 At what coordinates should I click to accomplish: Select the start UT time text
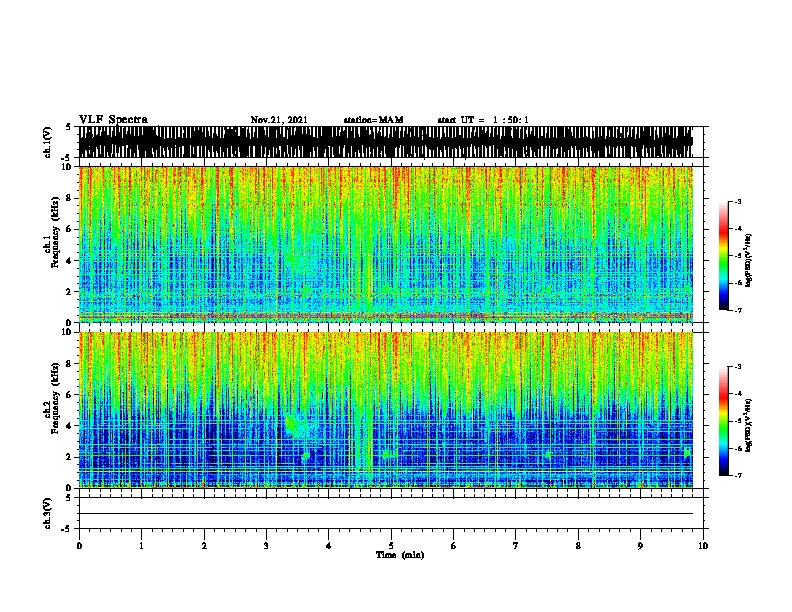(483, 120)
